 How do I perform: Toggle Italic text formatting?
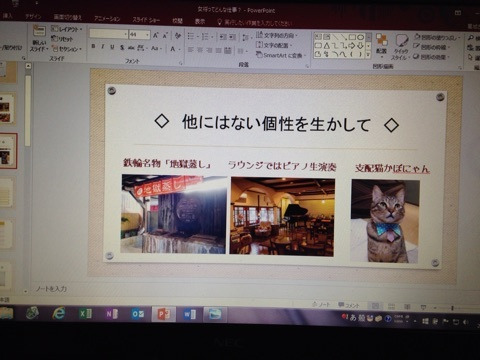coord(103,47)
